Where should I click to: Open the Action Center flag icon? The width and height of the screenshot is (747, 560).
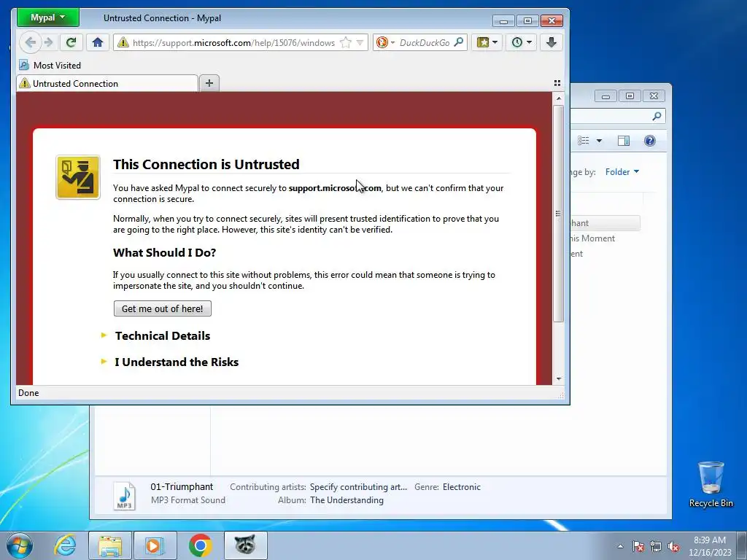pyautogui.click(x=638, y=546)
